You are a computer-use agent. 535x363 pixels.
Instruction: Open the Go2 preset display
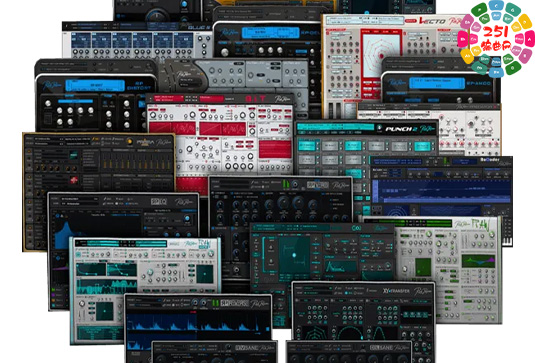(290, 227)
